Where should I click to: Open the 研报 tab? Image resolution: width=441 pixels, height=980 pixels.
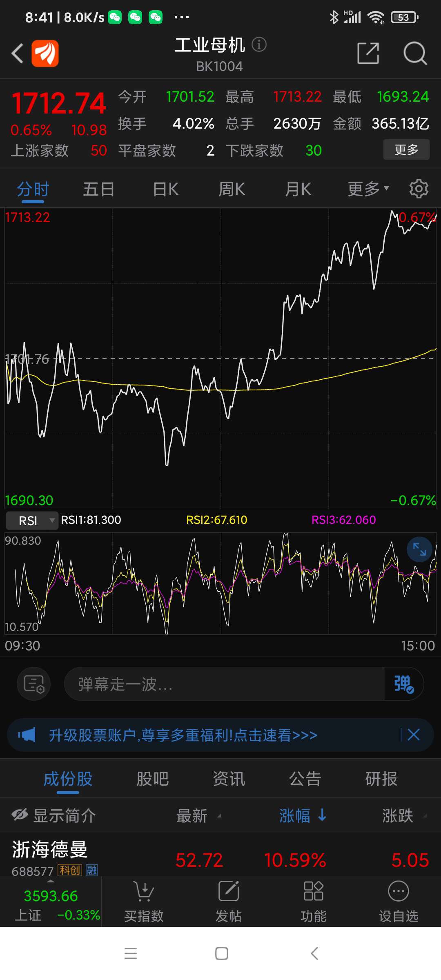tap(381, 779)
